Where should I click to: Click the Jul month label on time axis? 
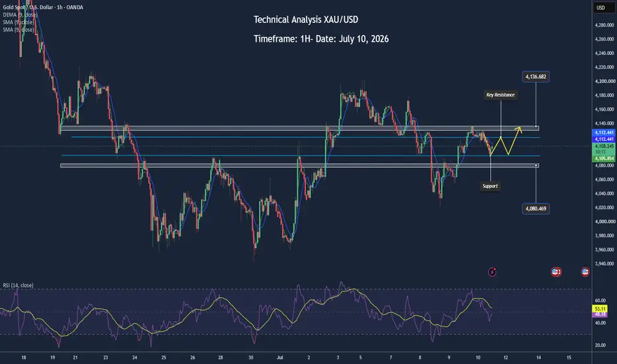(x=280, y=357)
